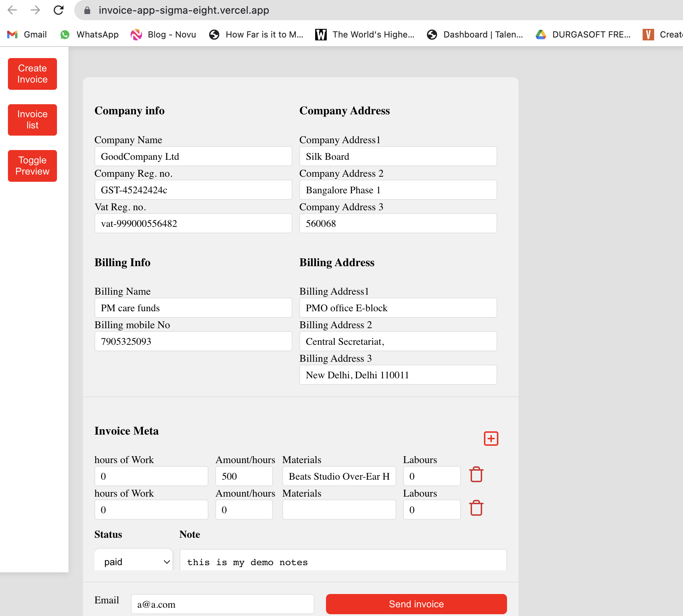Viewport: 683px width, 616px height.
Task: Open the Invoice list page
Action: (32, 120)
